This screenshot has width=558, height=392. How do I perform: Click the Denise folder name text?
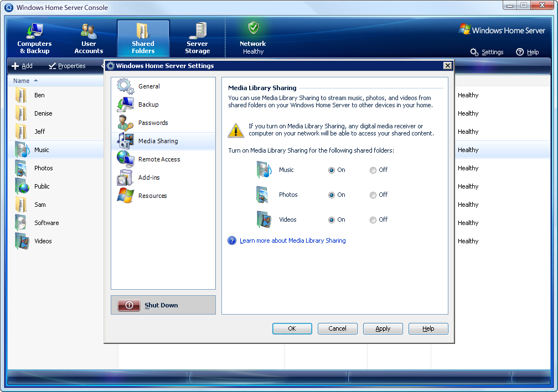(x=43, y=113)
